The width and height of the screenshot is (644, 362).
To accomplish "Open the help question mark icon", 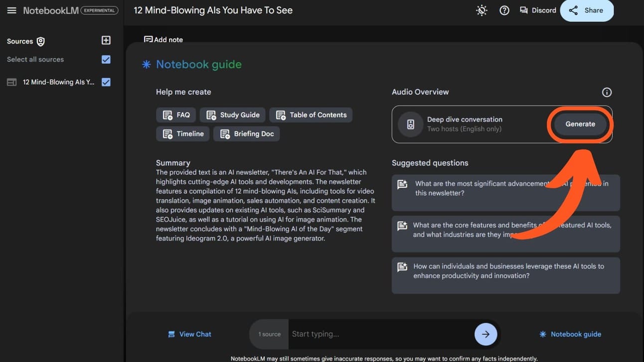I will (x=504, y=10).
